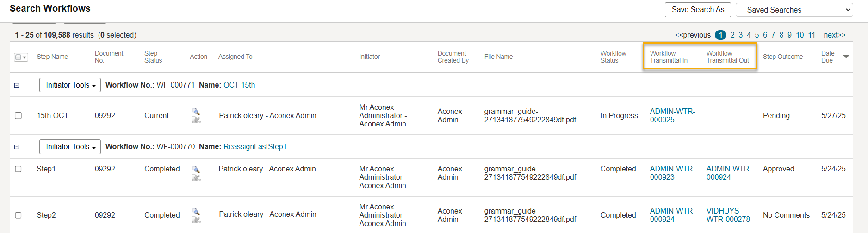Open the magnifier icon for Step1 row
This screenshot has height=233, width=868.
tap(196, 170)
